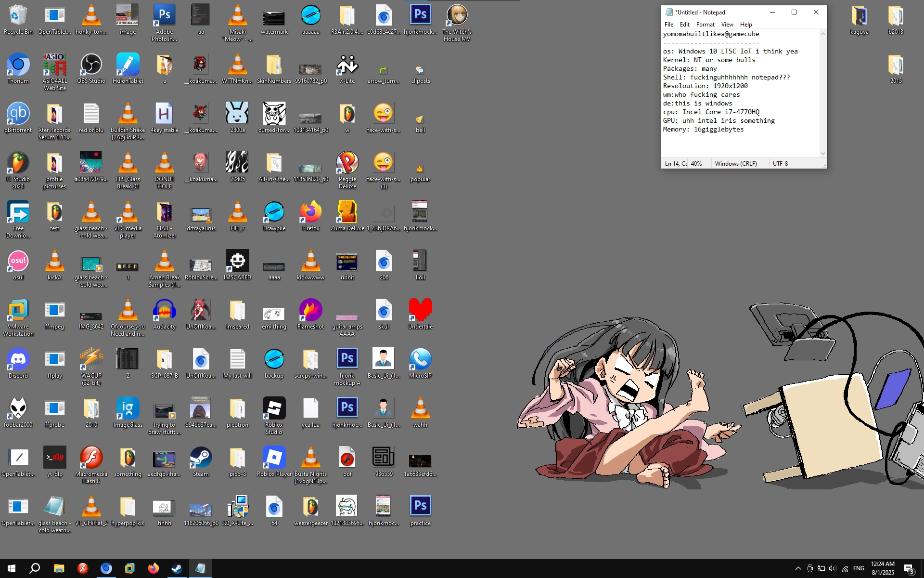Viewport: 924px width, 578px height.
Task: Open the Windows Start menu
Action: pyautogui.click(x=12, y=568)
